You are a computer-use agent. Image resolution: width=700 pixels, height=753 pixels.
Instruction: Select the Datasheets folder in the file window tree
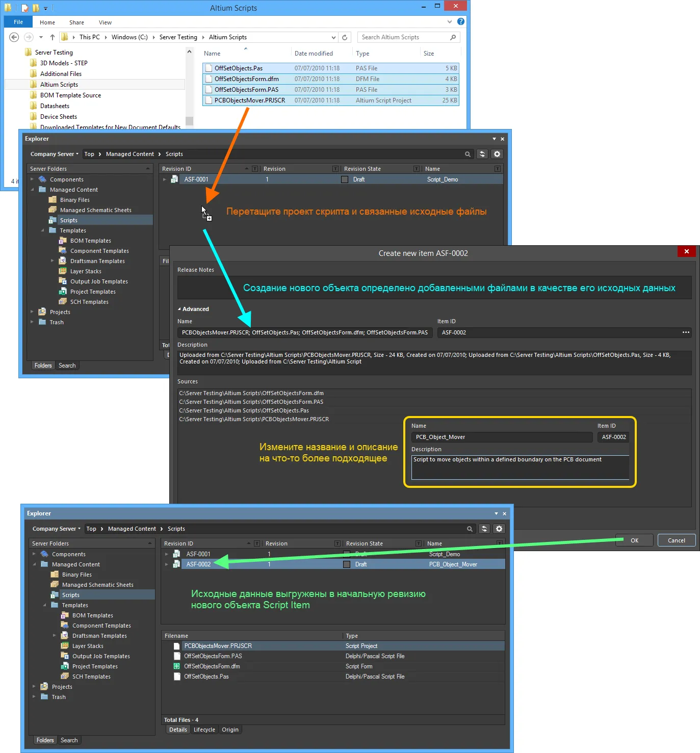click(x=55, y=106)
